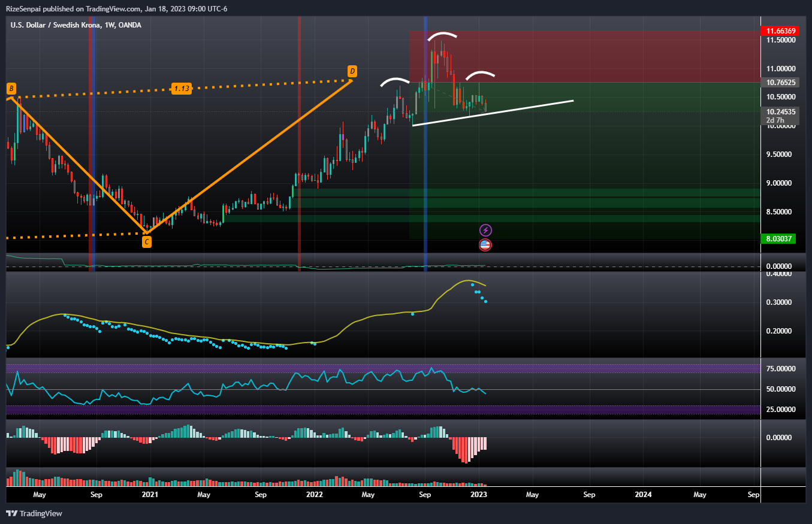Click the 10.50000 price axis label
Screen dimensions: 812x524
pos(780,97)
